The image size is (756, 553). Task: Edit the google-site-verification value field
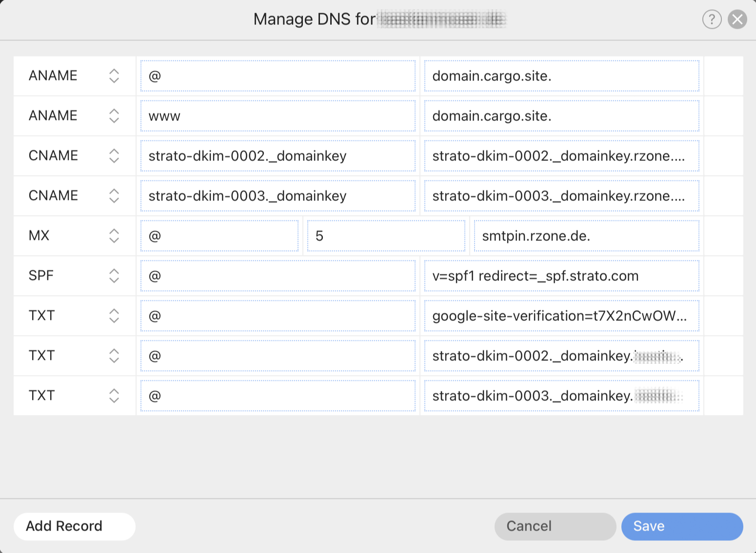click(x=561, y=316)
